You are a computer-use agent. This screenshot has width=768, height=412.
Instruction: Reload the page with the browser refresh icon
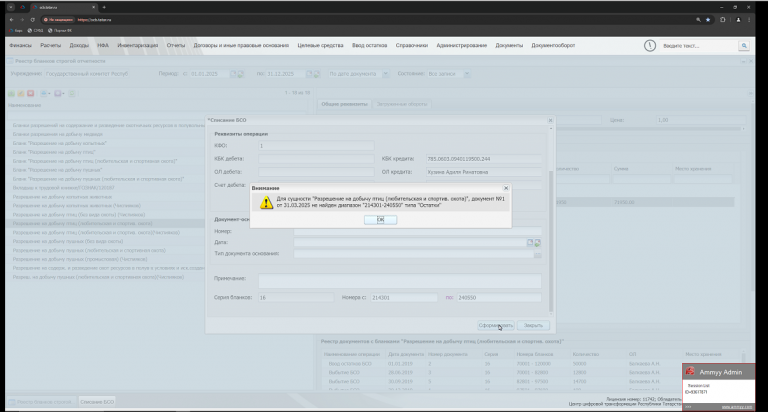32,20
